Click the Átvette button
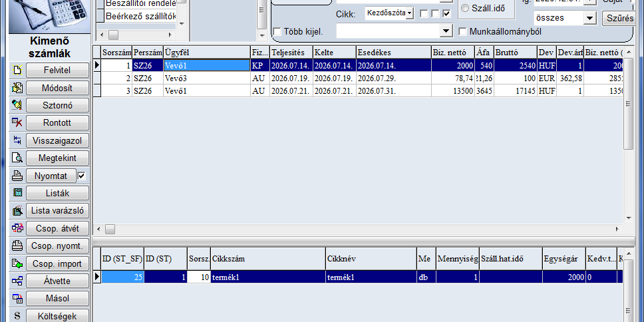This screenshot has width=644, height=322. (x=57, y=281)
